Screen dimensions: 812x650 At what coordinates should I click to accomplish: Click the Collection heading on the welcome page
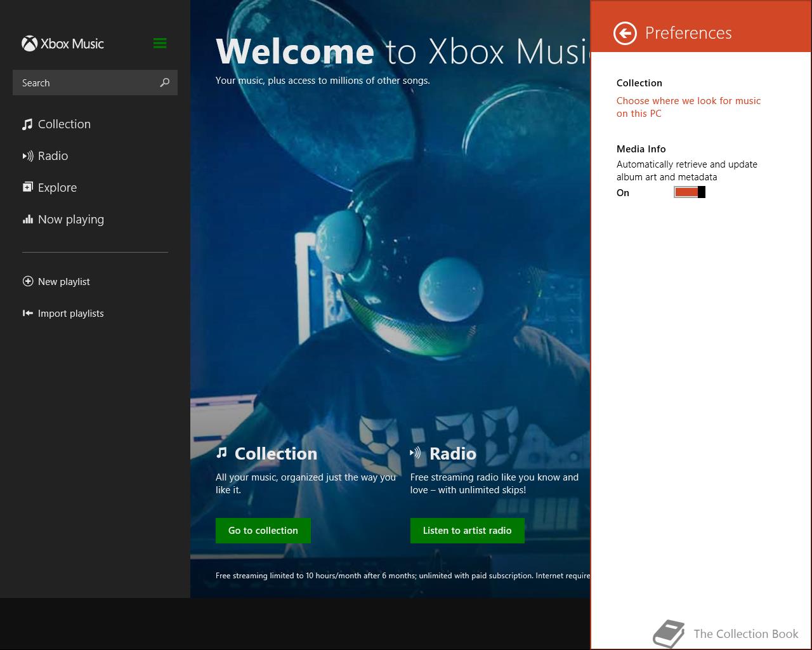click(x=276, y=453)
